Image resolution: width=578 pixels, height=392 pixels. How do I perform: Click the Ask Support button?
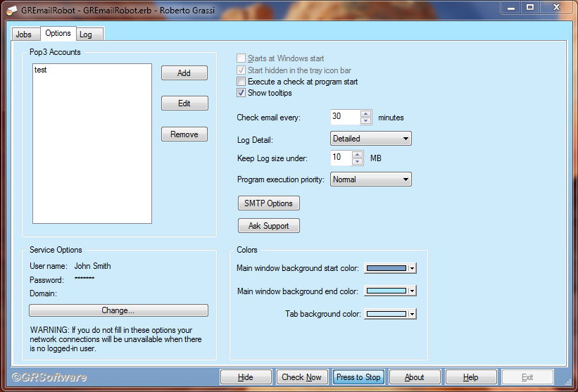268,226
